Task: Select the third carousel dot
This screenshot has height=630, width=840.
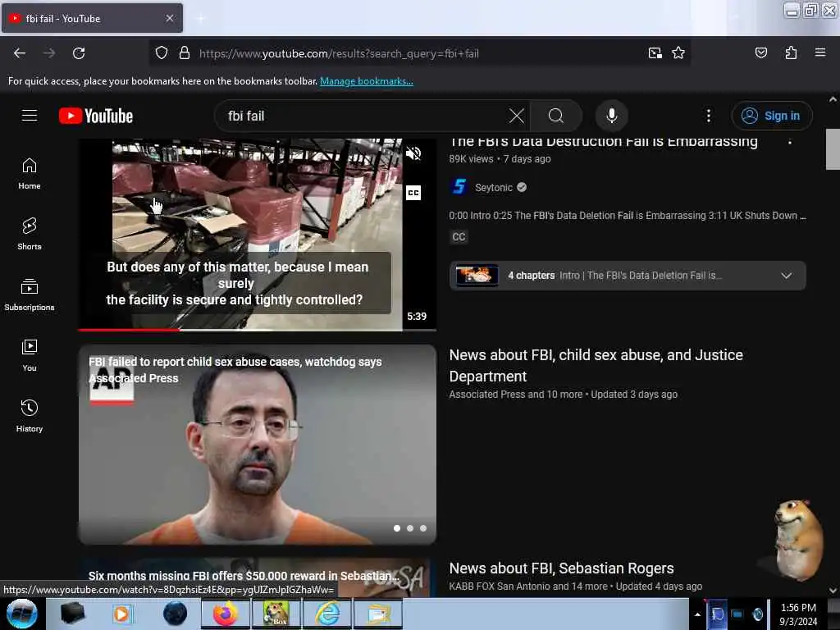Action: click(x=423, y=528)
